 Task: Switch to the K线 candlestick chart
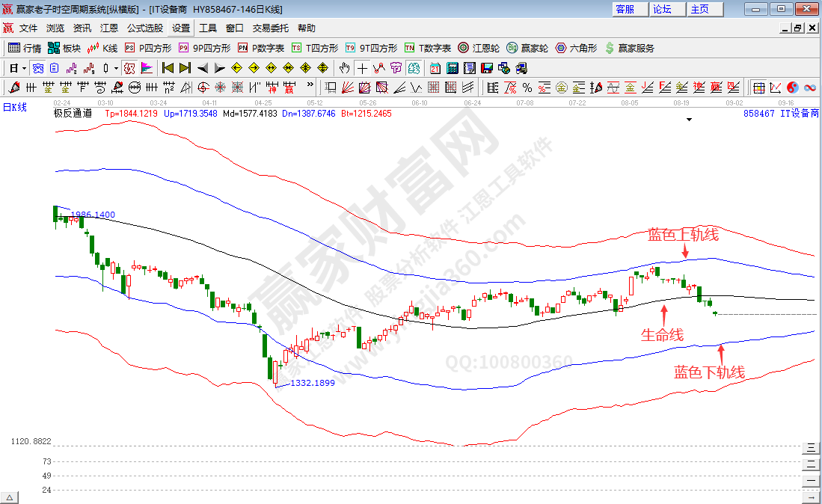click(102, 48)
